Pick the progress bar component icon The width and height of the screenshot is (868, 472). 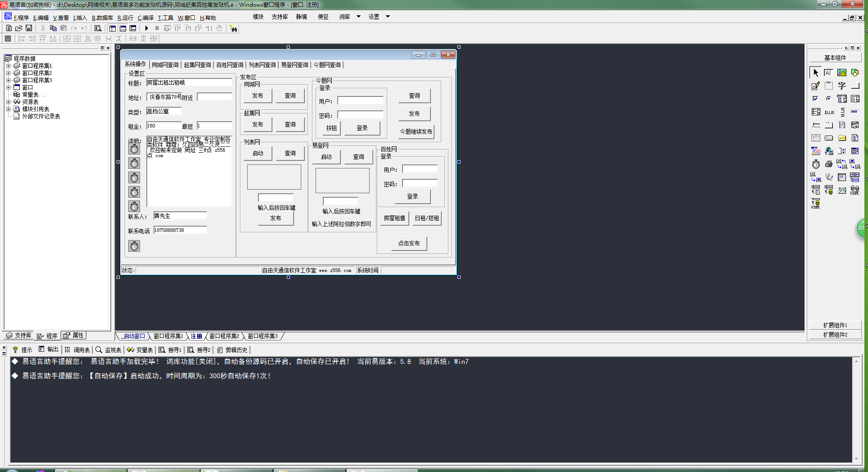pos(855,112)
